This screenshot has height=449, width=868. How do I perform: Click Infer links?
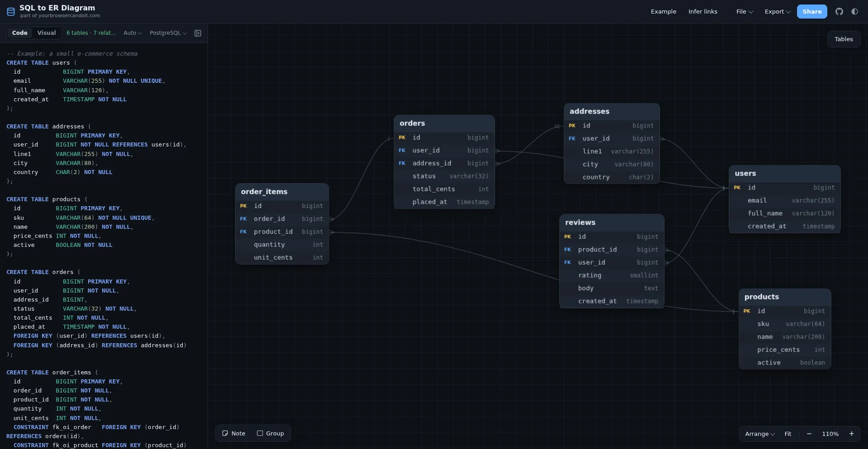[x=703, y=12]
